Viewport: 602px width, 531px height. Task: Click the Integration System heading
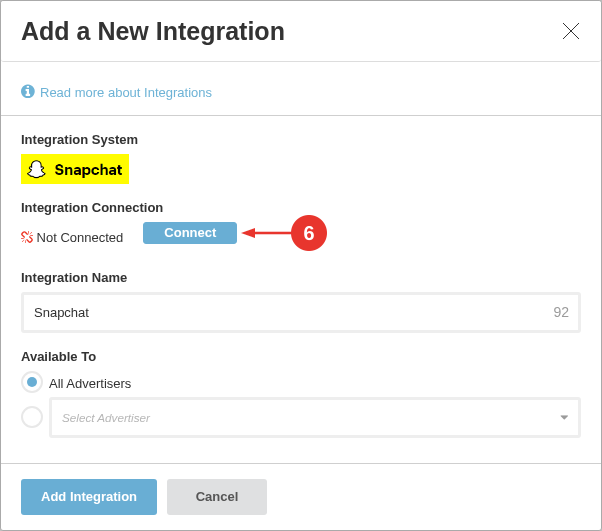(x=79, y=139)
